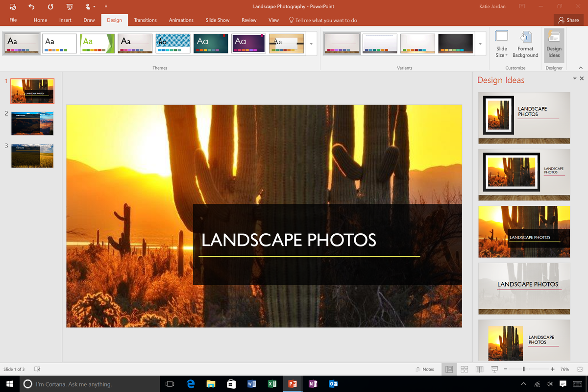Start slideshow from the beginning via Quick Access
The image size is (588, 392).
[70, 7]
